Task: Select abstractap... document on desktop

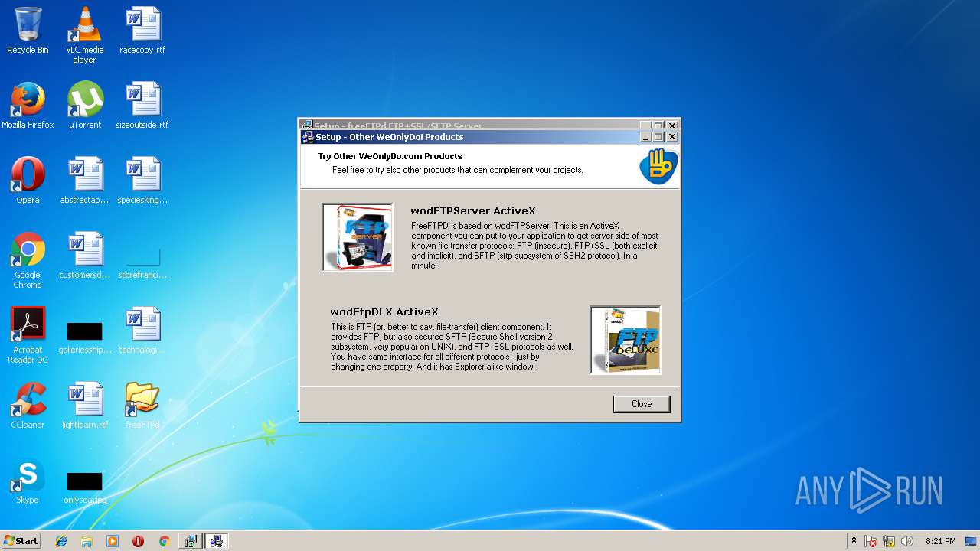Action: point(84,181)
